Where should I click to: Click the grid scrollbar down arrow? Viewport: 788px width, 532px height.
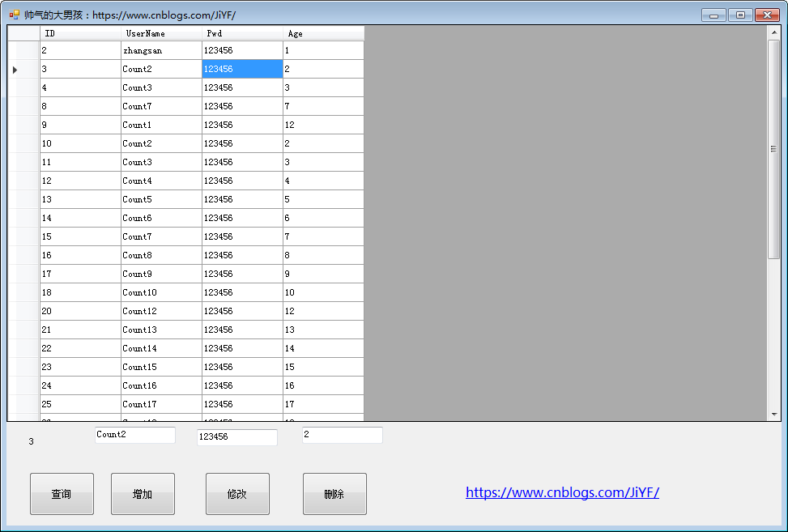click(x=774, y=415)
